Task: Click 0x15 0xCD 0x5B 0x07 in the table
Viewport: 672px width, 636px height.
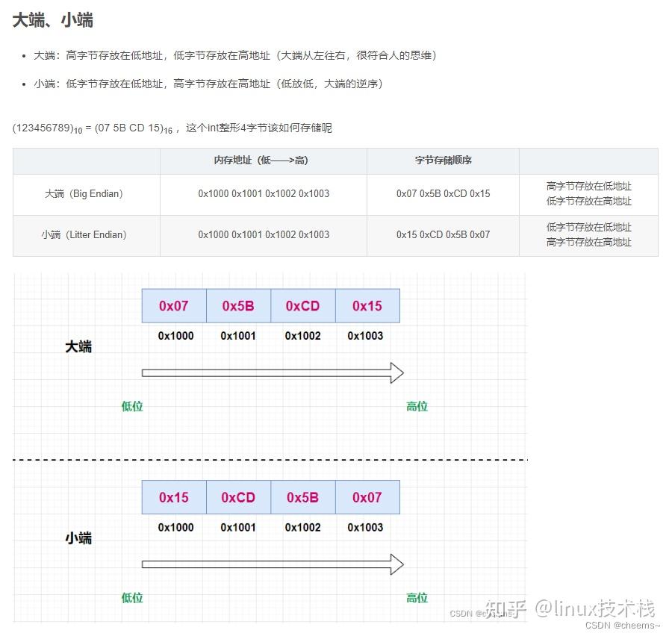Action: click(x=443, y=234)
